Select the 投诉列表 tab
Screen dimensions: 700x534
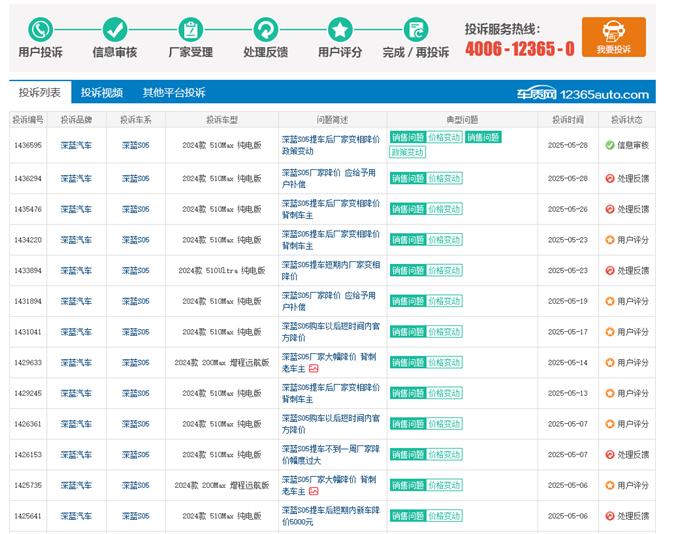tap(40, 92)
